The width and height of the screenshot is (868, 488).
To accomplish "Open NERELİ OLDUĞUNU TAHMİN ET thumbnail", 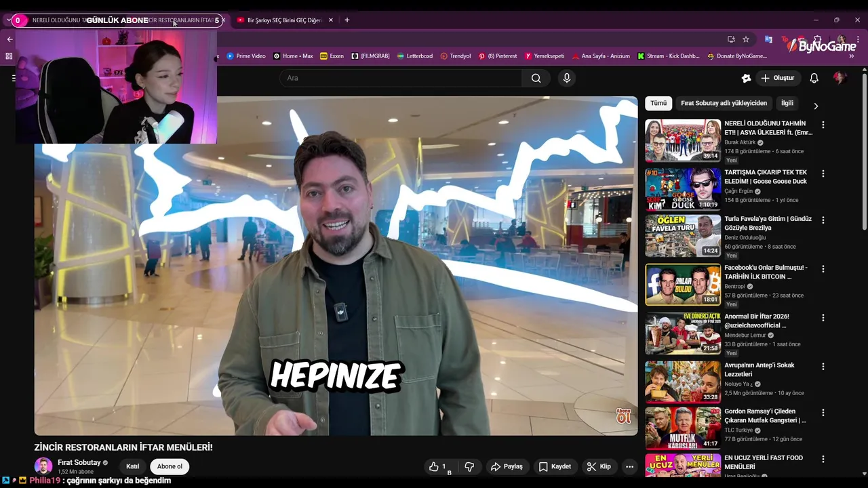I will [683, 140].
